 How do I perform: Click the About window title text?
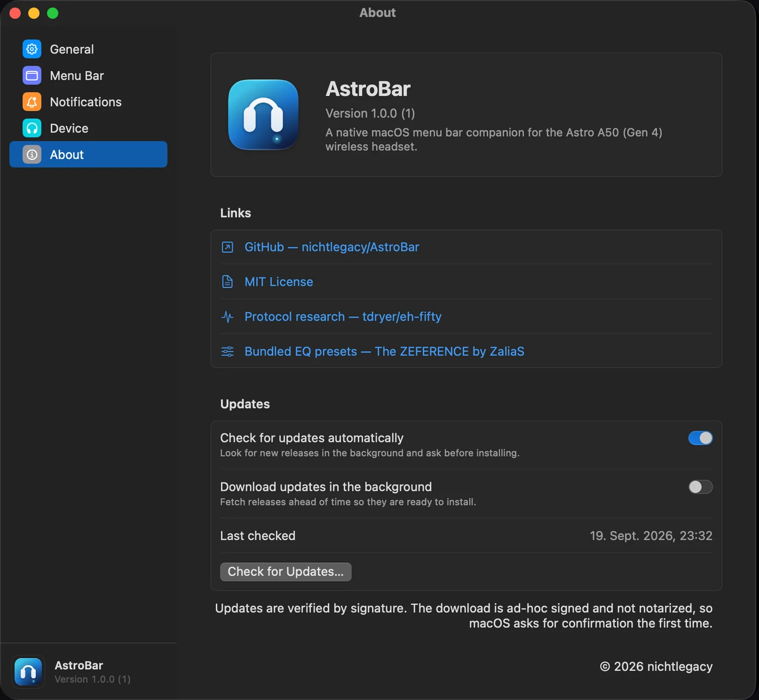[378, 13]
